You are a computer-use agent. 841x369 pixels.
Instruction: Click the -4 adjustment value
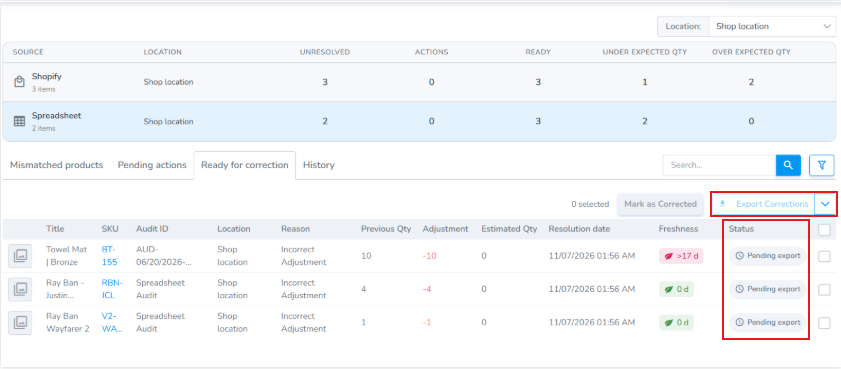click(x=427, y=290)
